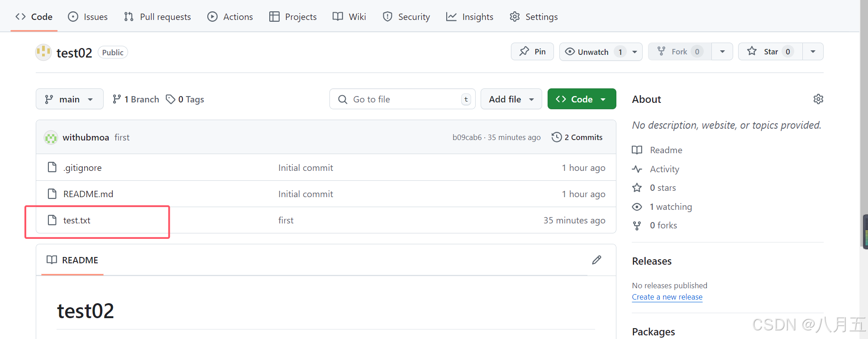Open repository Settings tab
Screen dimensions: 868x339
coord(534,17)
